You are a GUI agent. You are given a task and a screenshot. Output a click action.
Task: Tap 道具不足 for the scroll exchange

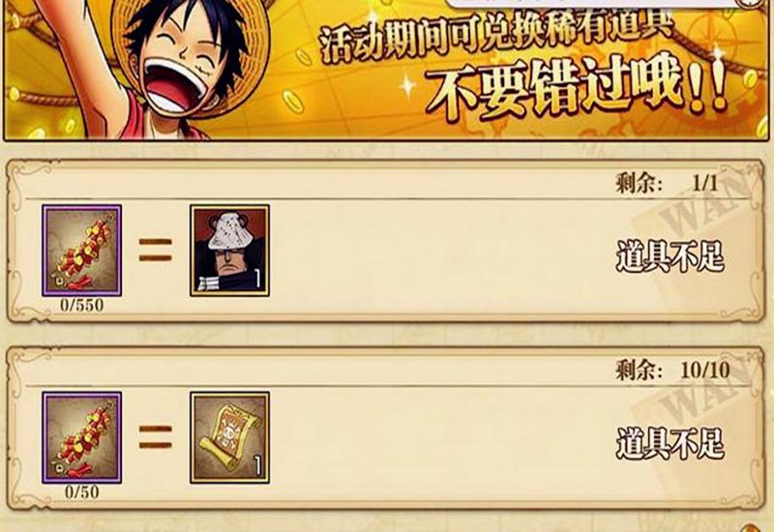point(670,443)
